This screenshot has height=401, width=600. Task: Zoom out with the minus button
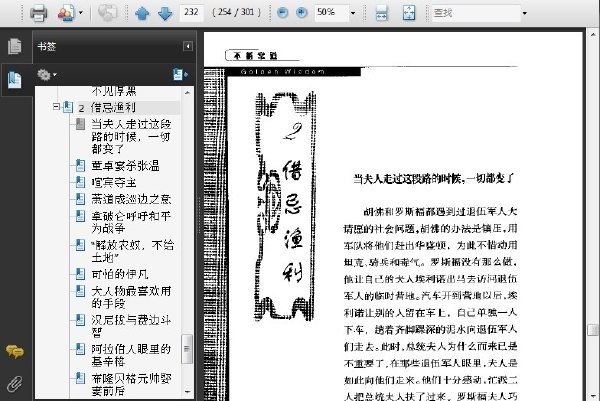[282, 13]
